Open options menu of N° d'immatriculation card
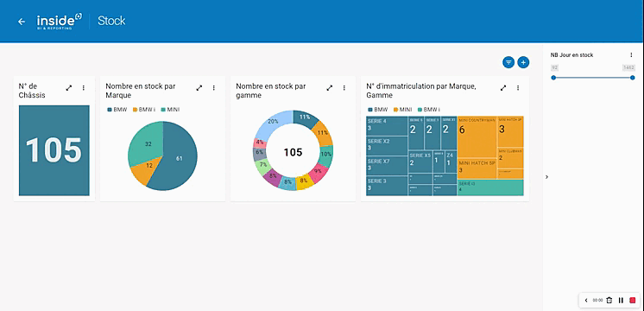644x311 pixels. (x=517, y=87)
